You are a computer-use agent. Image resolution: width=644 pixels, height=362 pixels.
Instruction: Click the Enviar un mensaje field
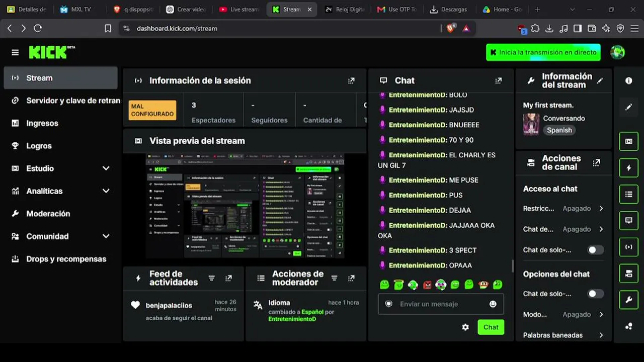click(x=441, y=304)
